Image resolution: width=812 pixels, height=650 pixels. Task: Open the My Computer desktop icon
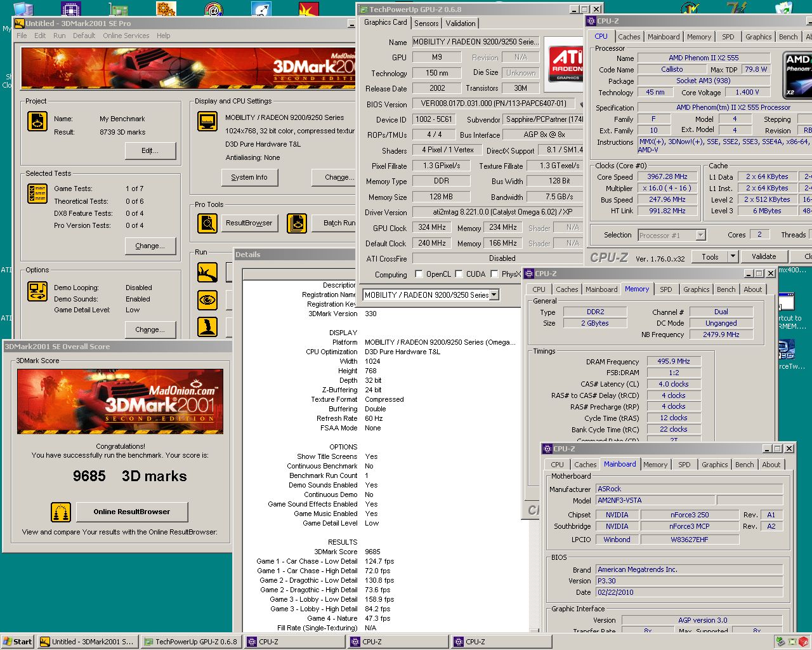point(23,10)
